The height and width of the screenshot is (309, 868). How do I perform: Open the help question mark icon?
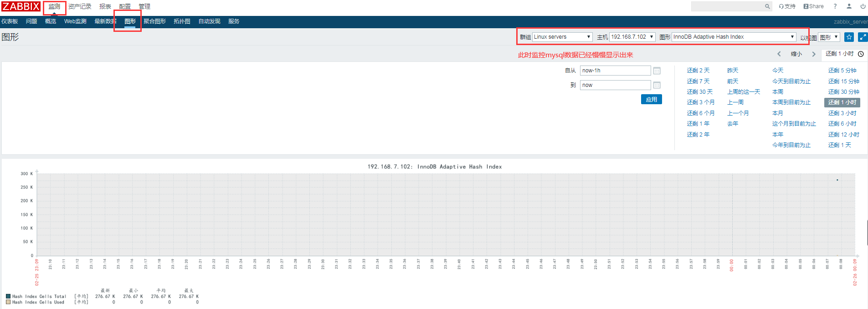click(835, 6)
